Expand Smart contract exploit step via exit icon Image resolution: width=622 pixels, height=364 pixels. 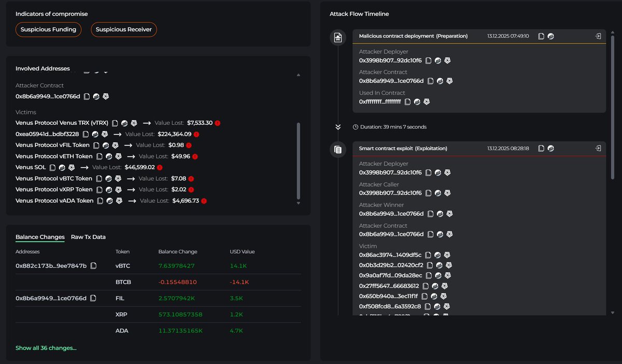598,149
